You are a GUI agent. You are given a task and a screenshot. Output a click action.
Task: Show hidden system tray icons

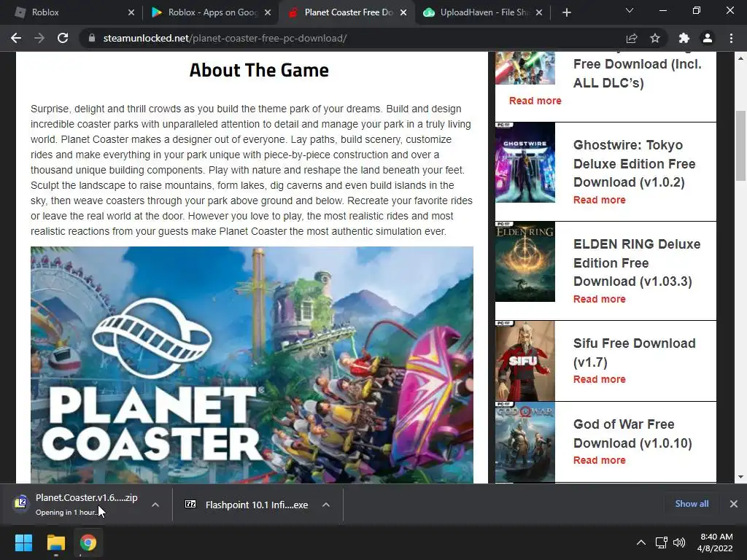(641, 542)
